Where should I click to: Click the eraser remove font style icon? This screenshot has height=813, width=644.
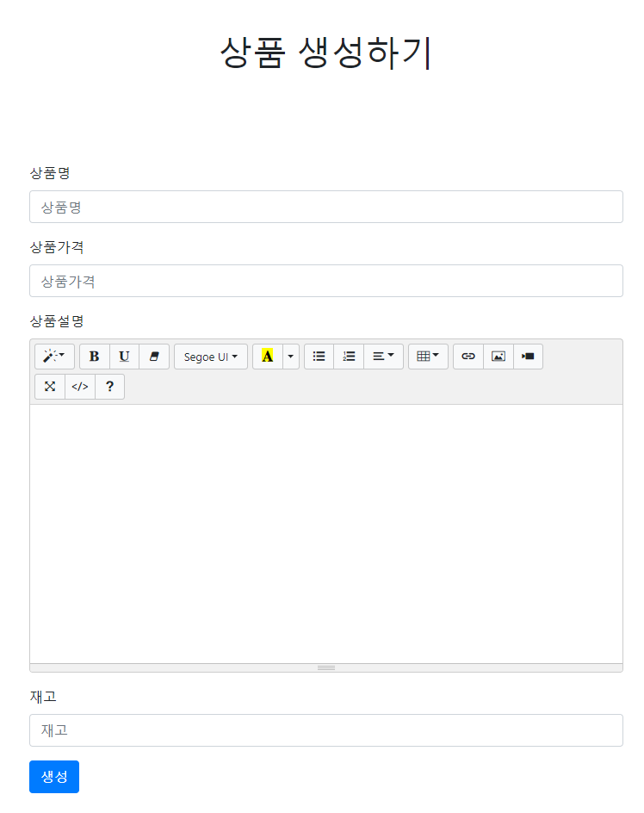point(154,357)
